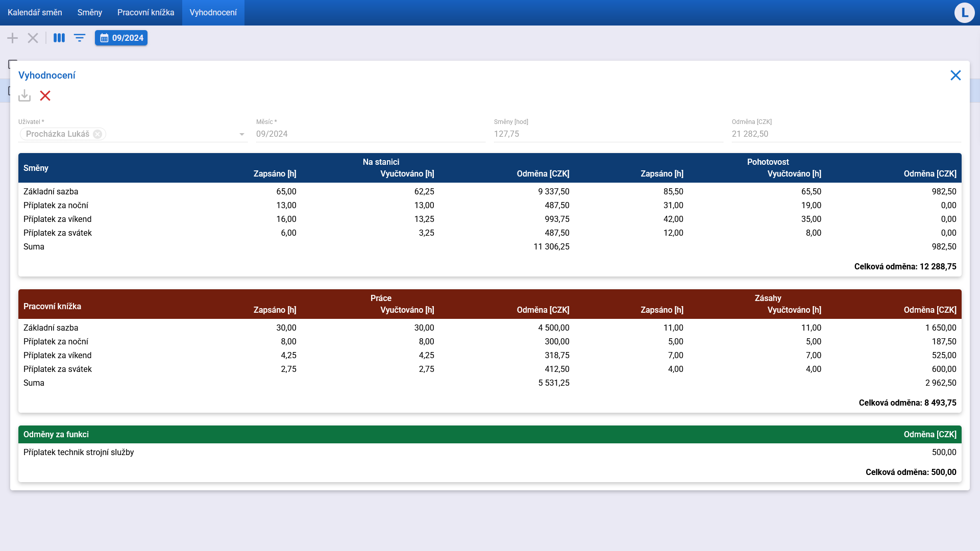Remove Procházka Lukáš chip from user field
Viewport: 980px width, 551px height.
(97, 134)
